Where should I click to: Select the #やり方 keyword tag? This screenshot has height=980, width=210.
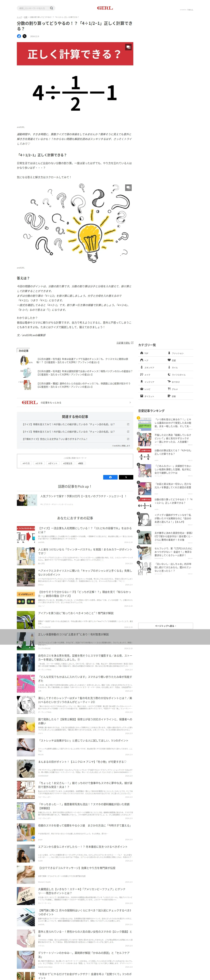pos(26,463)
